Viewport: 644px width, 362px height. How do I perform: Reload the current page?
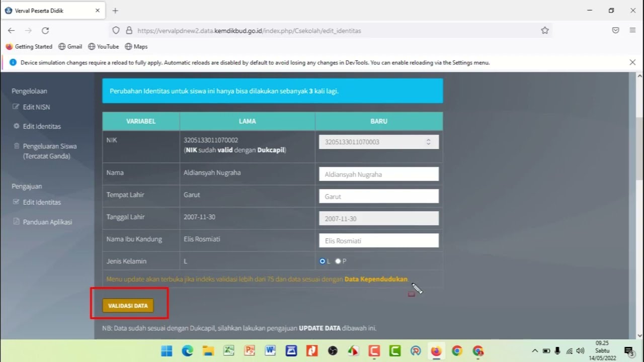[x=45, y=31]
